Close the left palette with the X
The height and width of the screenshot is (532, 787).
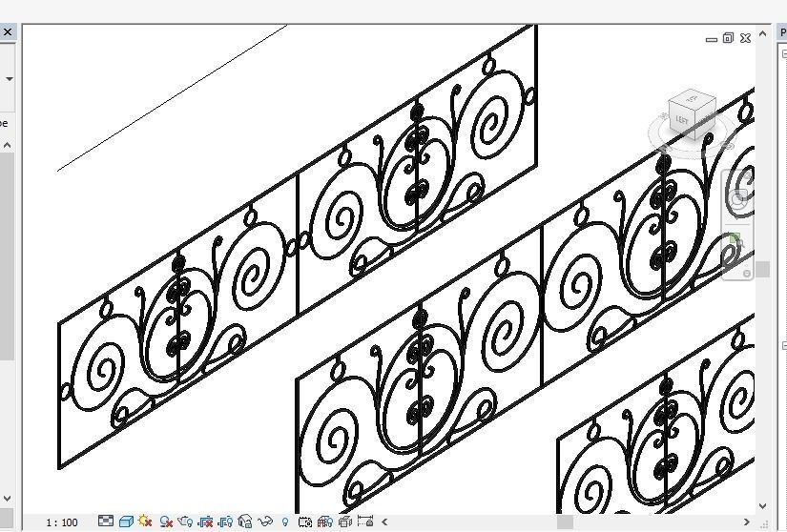click(8, 32)
